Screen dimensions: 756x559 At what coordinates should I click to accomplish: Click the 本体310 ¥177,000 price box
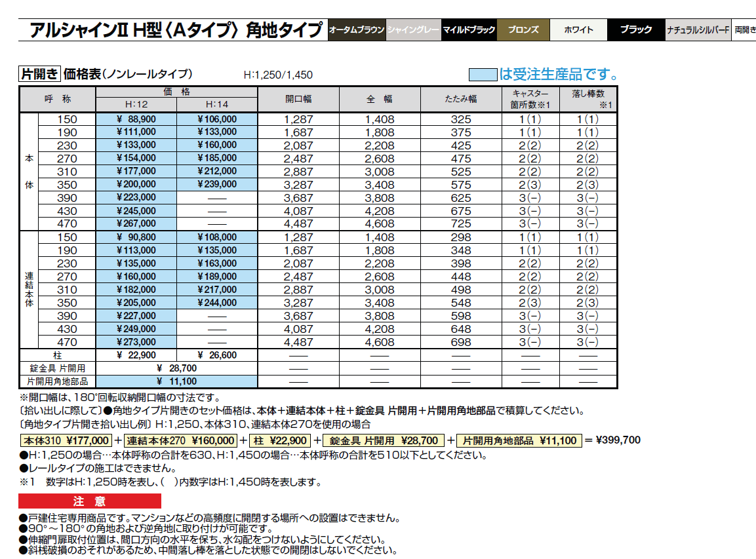[66, 440]
